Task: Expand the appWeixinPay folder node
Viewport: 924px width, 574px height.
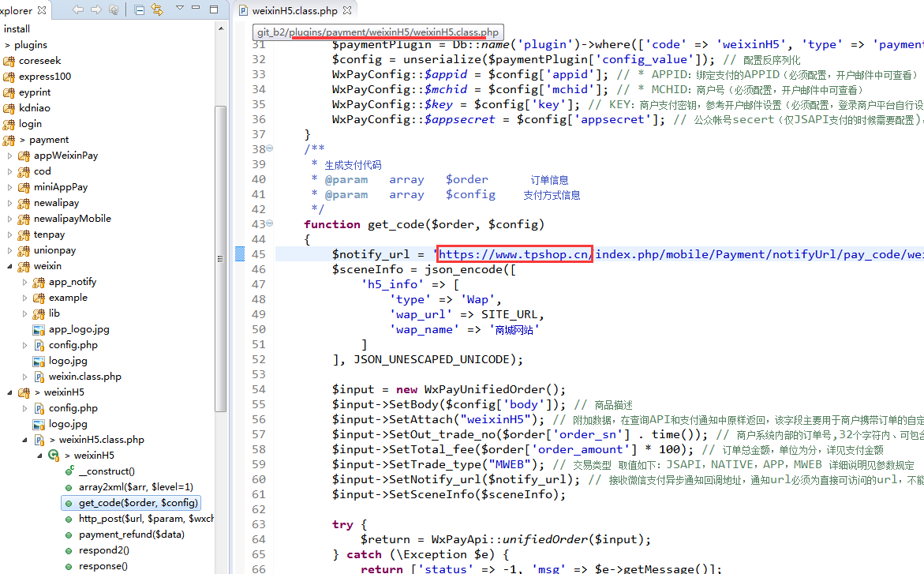Action: coord(10,156)
